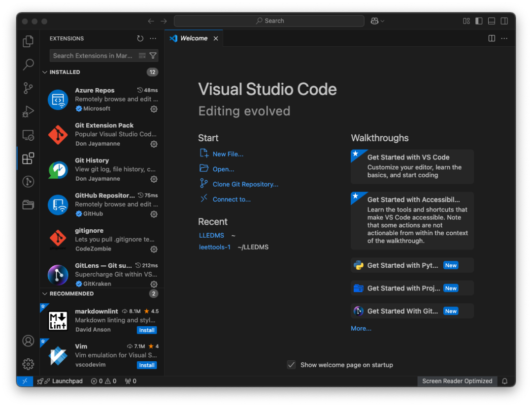
Task: Toggle Secondary Side Bar visibility
Action: pos(504,21)
